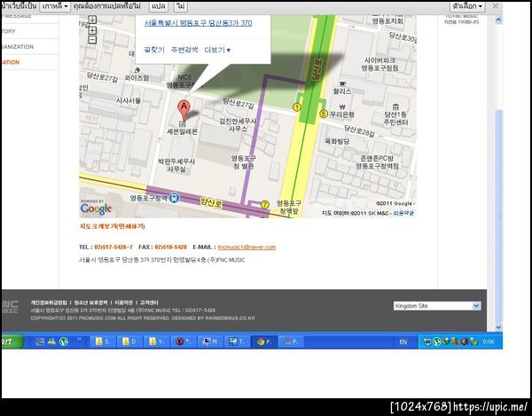Image resolution: width=532 pixels, height=416 pixels.
Task: Select subway exit 7 marker on map
Action: (x=264, y=205)
